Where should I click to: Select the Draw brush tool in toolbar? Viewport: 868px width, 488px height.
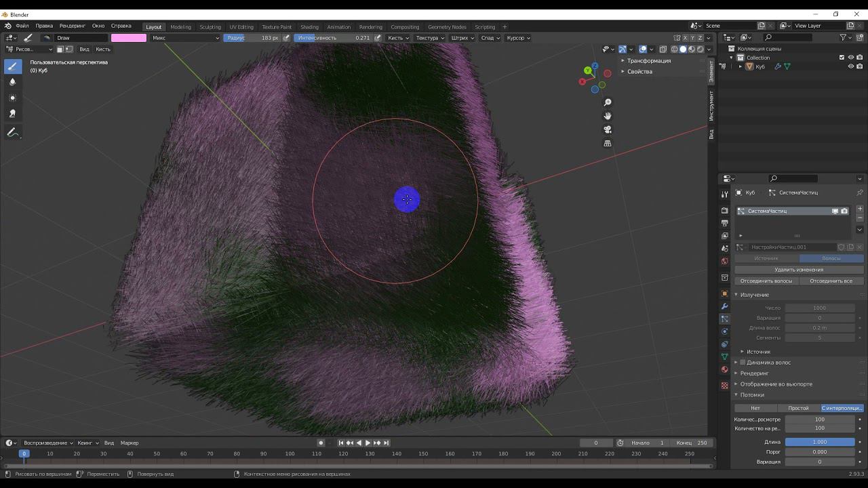pos(13,66)
